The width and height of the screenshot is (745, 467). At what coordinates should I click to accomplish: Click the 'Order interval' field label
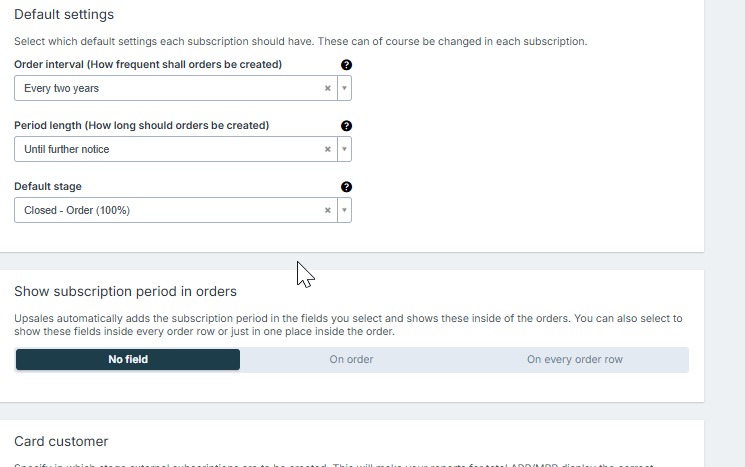coord(148,65)
